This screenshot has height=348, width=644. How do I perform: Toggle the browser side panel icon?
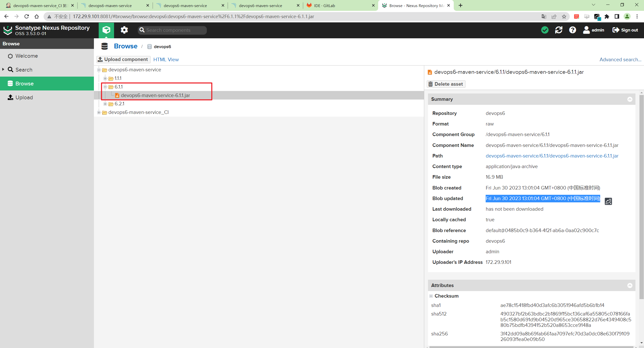tap(617, 17)
